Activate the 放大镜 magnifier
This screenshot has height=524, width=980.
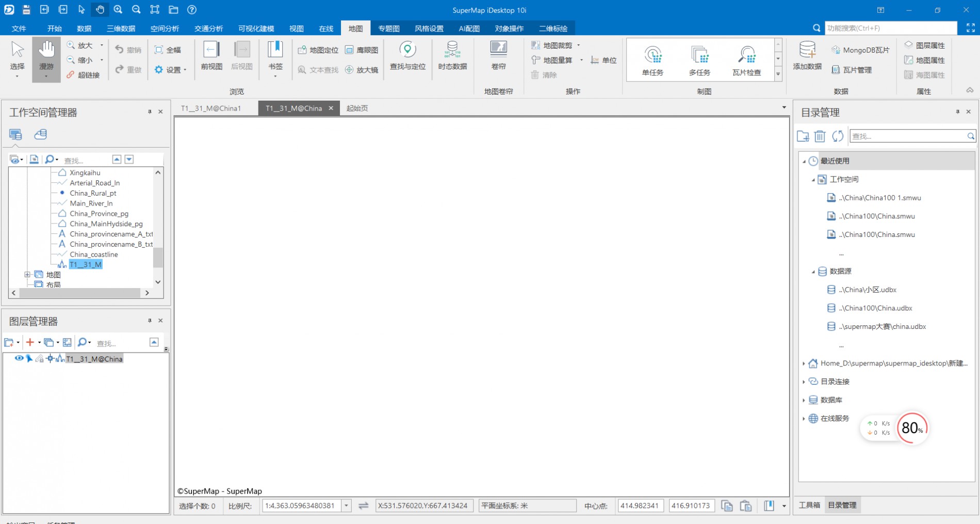tap(362, 70)
